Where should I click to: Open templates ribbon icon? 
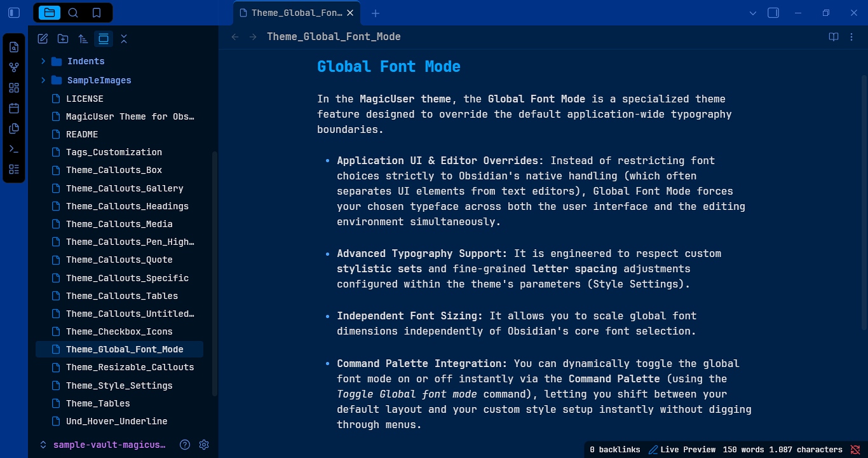[14, 128]
